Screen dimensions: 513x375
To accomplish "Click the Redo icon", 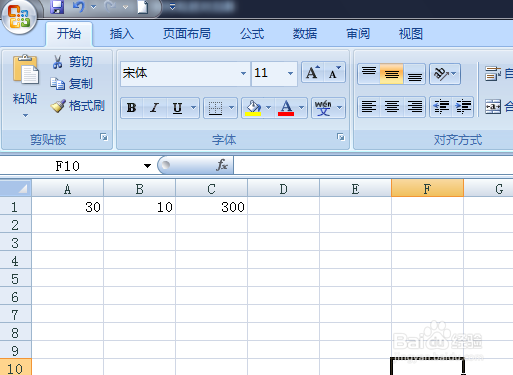I will 110,7.
